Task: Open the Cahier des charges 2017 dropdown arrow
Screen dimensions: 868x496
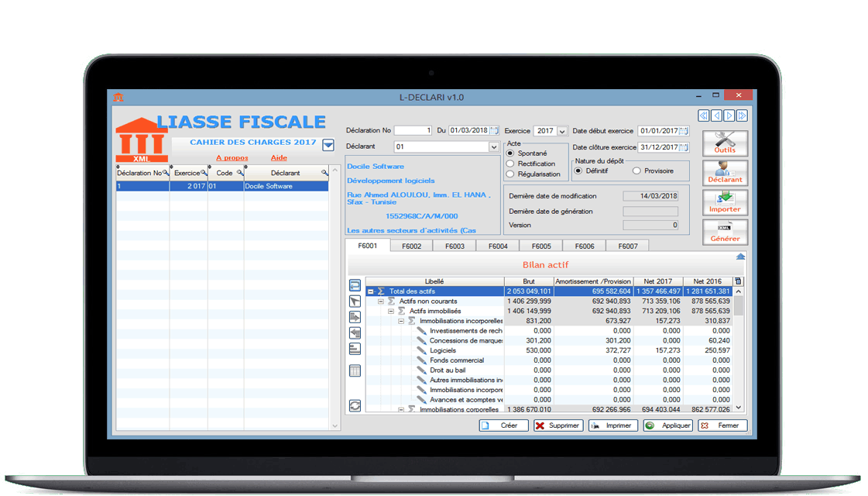Action: 328,145
